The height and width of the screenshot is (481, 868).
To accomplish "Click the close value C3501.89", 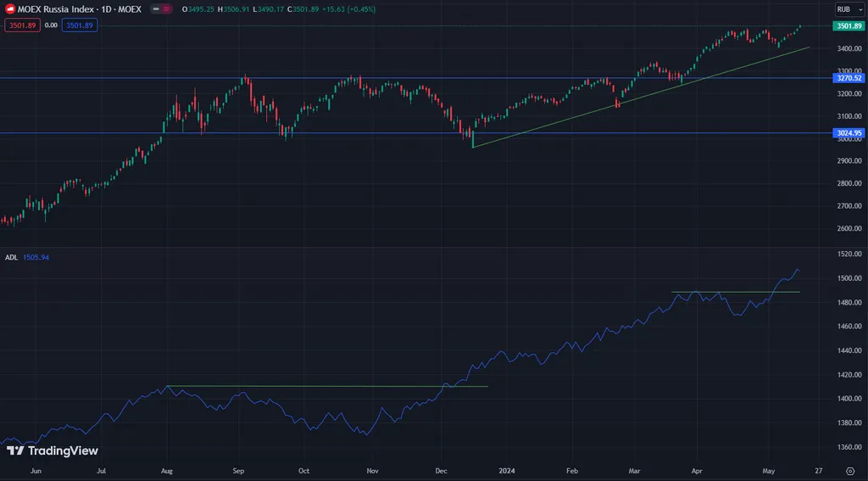I will point(303,9).
